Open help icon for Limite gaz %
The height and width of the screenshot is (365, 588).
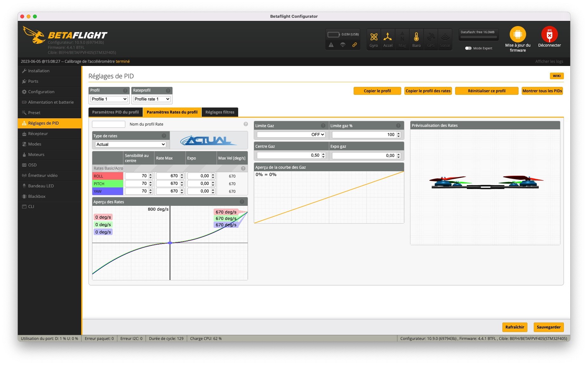[x=398, y=126]
